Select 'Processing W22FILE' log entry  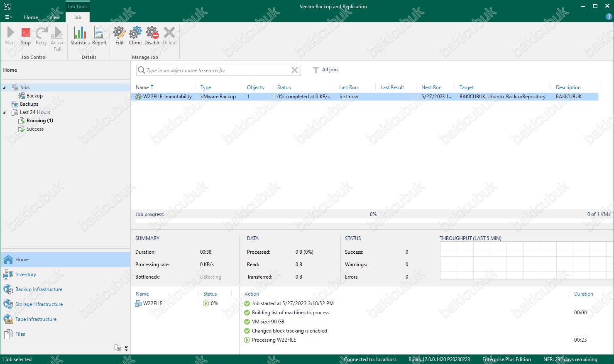pos(274,340)
